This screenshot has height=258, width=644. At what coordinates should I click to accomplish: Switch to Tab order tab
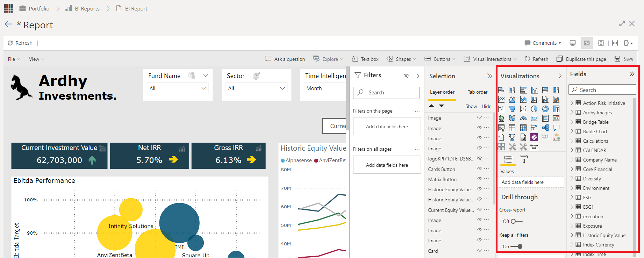click(x=478, y=92)
